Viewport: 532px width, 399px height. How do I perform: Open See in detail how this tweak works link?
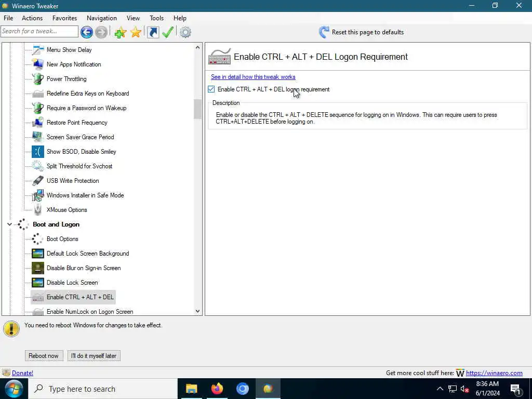click(253, 77)
